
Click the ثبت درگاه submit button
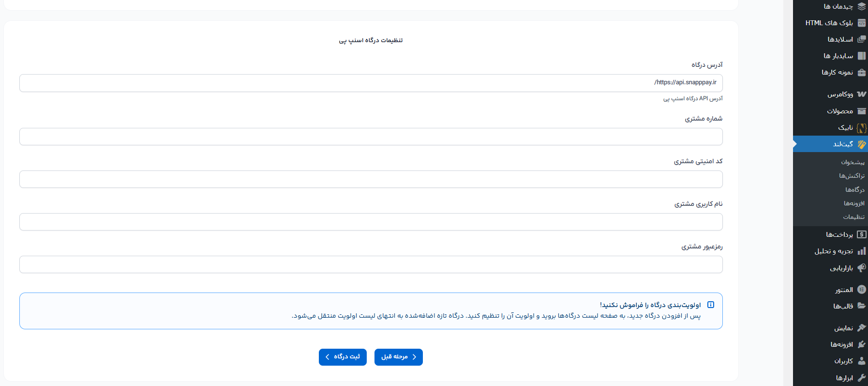click(343, 357)
